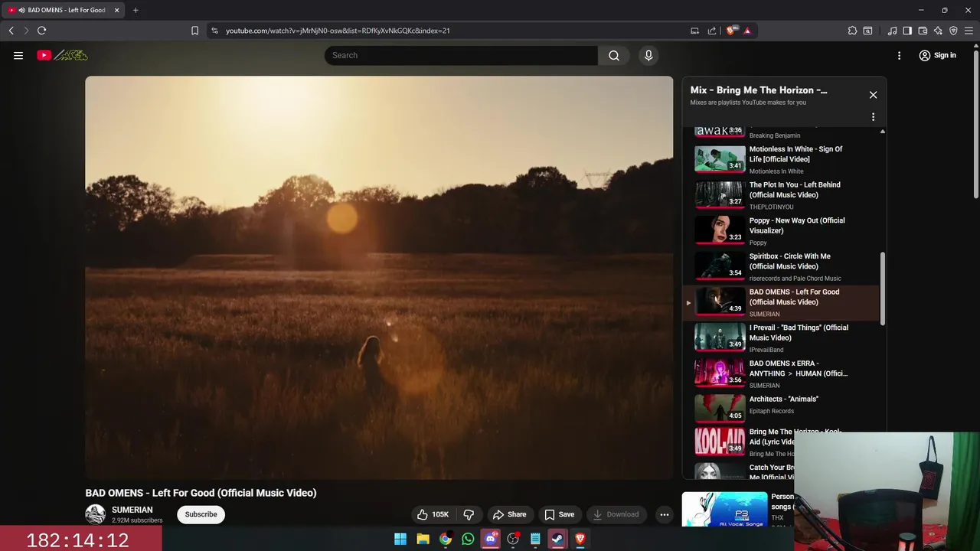Play BAD OMENS x ERRA - ANYTHING > HUMAN
Viewport: 980px width, 551px height.
pos(781,373)
